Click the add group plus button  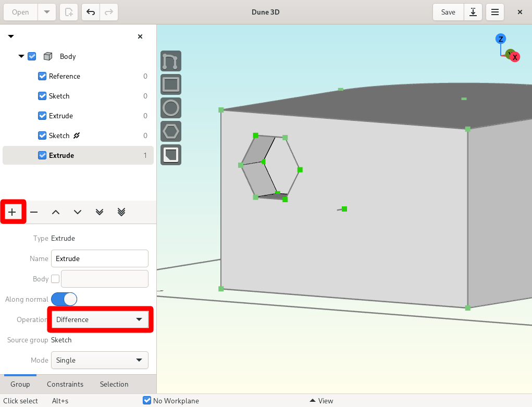click(x=12, y=212)
